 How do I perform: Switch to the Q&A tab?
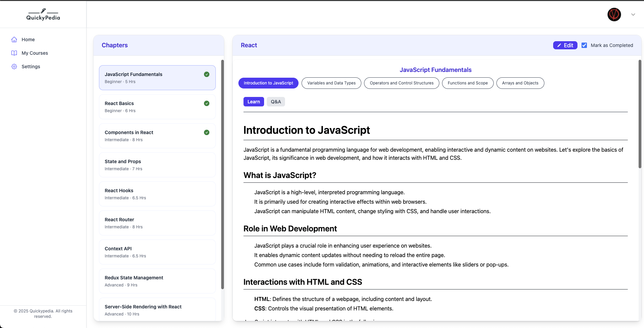click(276, 102)
